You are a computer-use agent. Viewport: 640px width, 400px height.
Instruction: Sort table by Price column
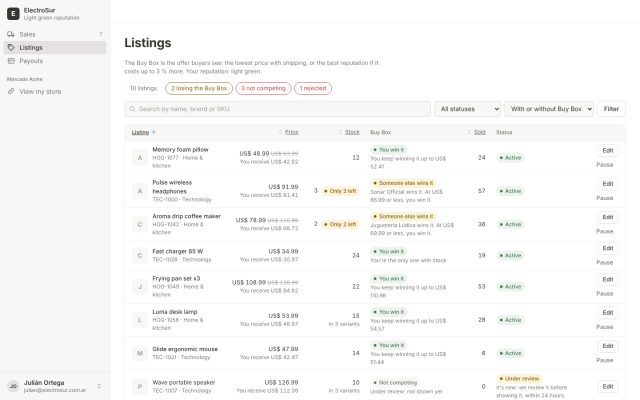pos(289,132)
